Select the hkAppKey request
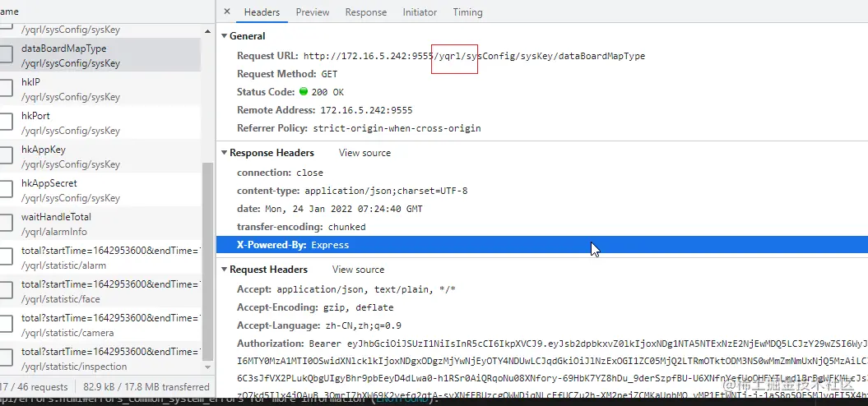868x406 pixels. 100,156
